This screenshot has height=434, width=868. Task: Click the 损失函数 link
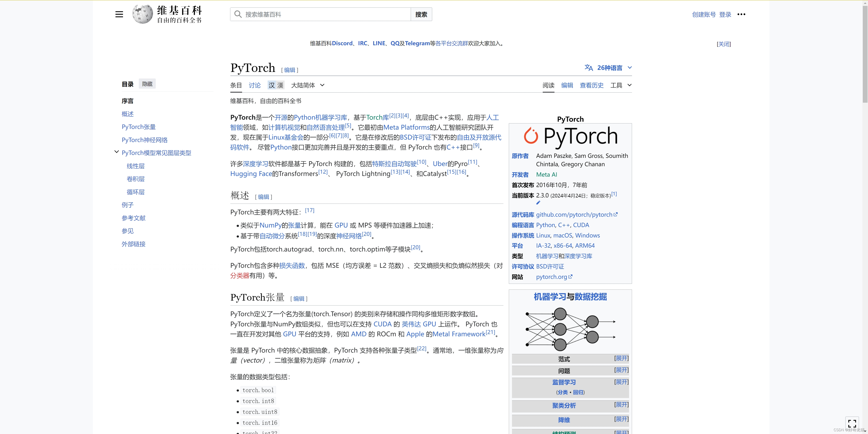pos(292,265)
